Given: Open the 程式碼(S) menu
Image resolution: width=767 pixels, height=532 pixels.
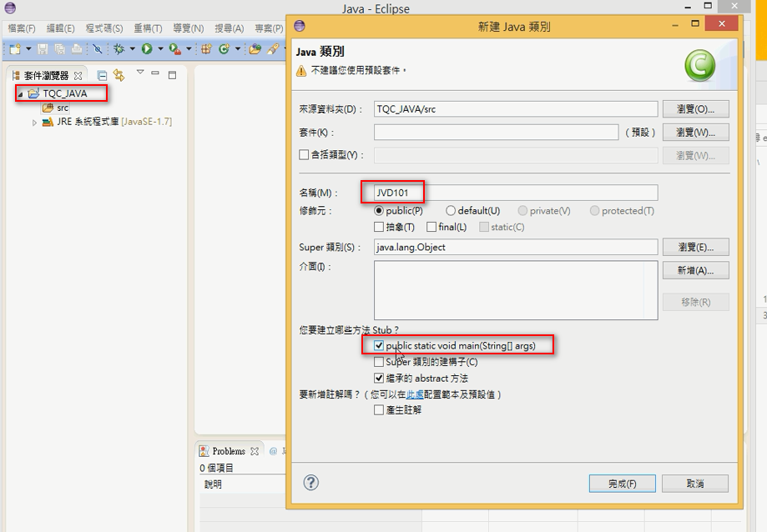Looking at the screenshot, I should 104,28.
